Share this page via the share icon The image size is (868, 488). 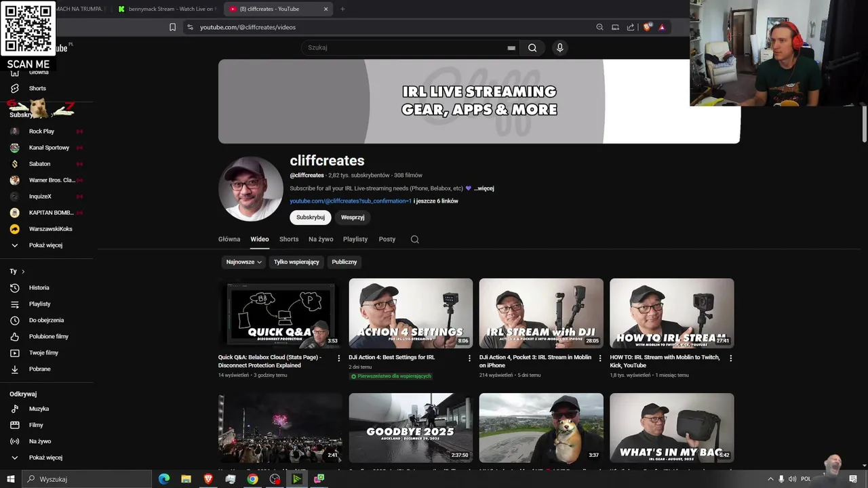tap(631, 27)
